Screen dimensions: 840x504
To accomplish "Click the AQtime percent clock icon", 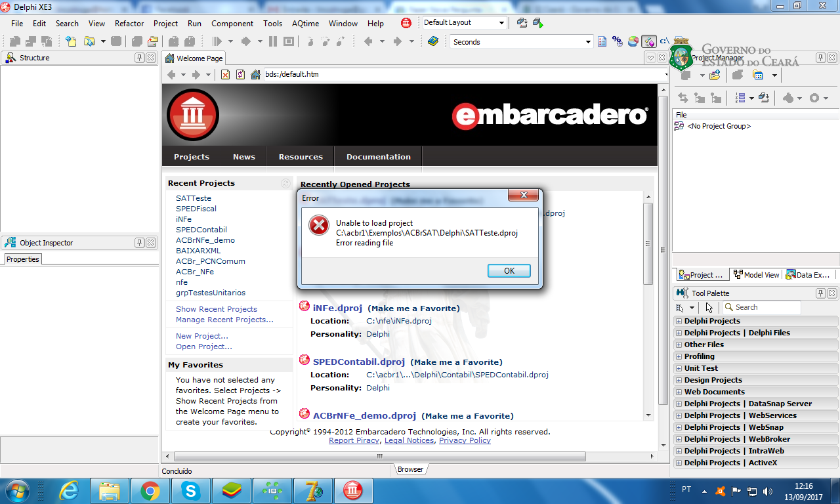I will (x=618, y=41).
